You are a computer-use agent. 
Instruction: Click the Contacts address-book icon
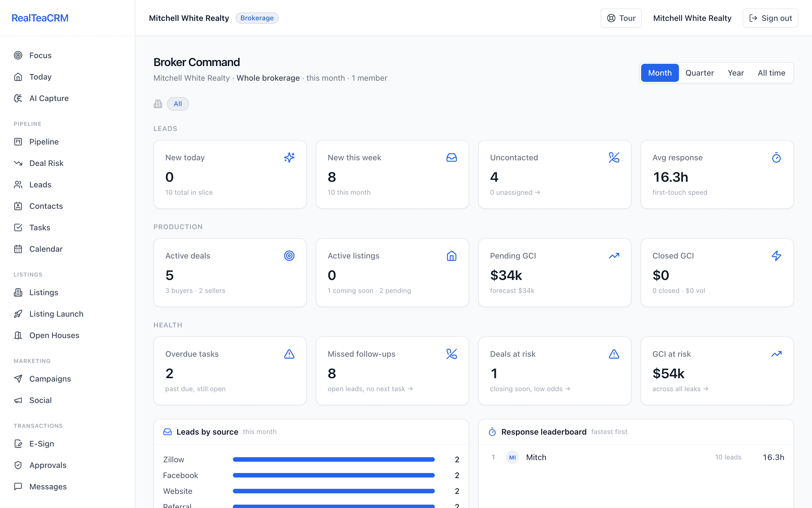[x=18, y=206]
